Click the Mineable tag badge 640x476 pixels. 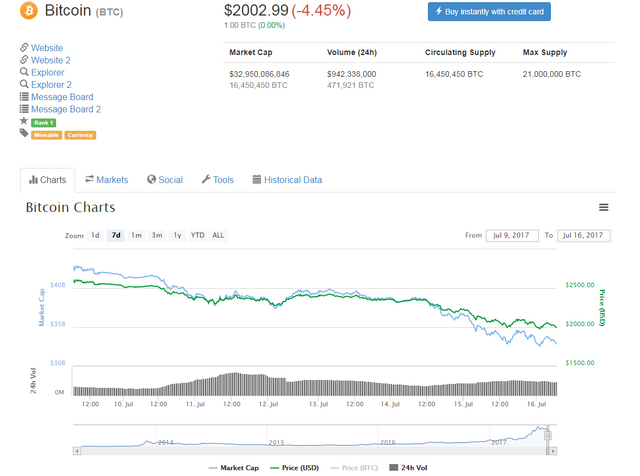(x=47, y=135)
